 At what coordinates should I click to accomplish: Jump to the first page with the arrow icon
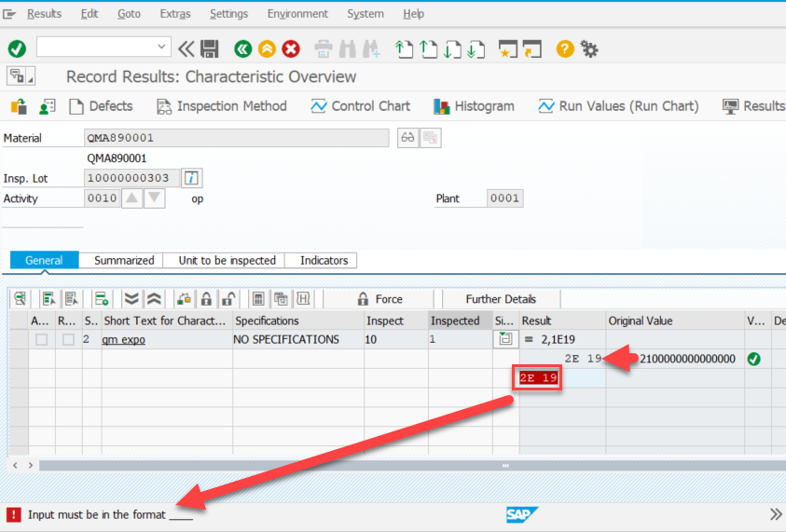click(x=404, y=49)
